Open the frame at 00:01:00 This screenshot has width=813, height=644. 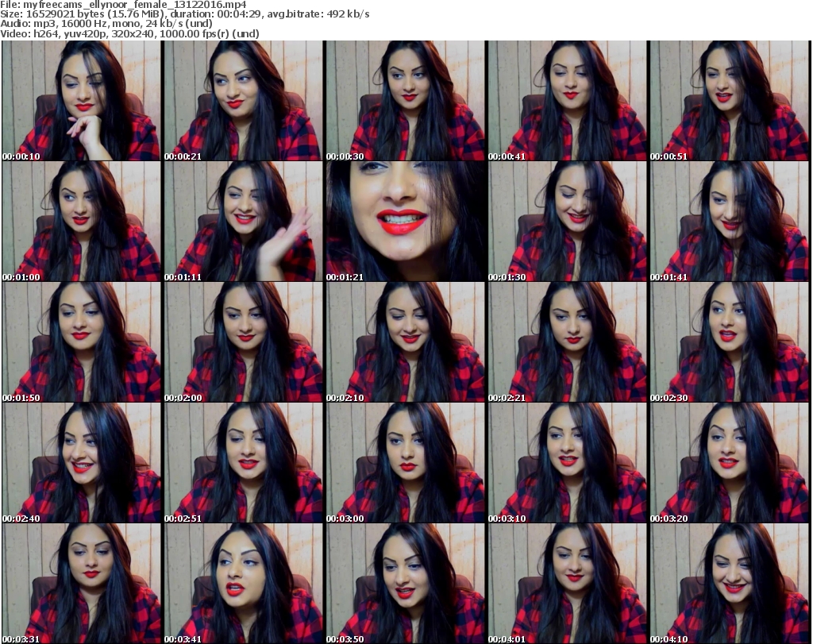(x=82, y=222)
